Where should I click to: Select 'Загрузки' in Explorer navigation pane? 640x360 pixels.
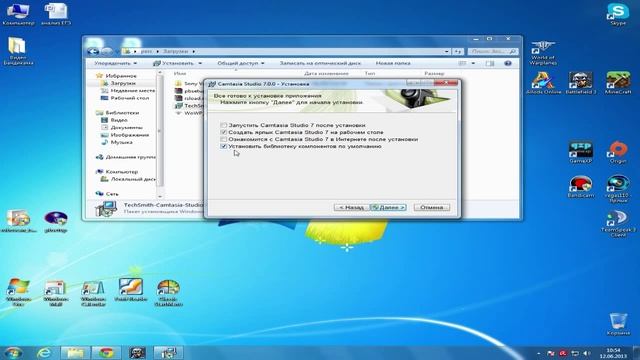[123, 83]
